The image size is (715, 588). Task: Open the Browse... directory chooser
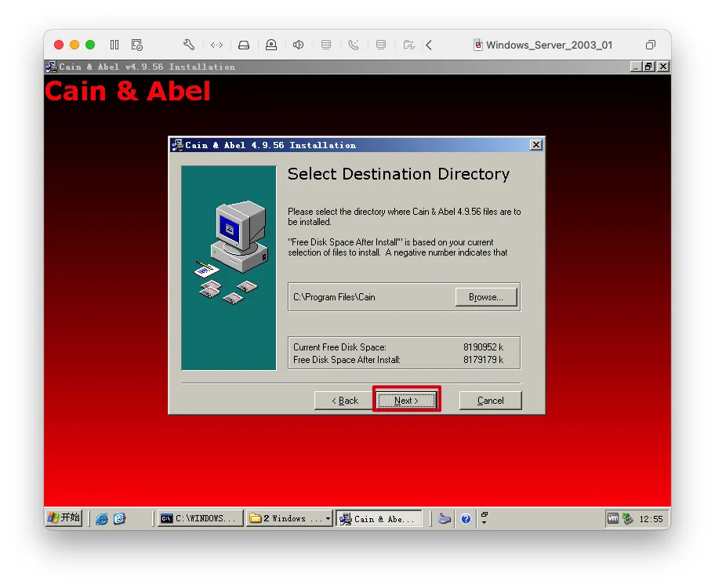pyautogui.click(x=485, y=297)
